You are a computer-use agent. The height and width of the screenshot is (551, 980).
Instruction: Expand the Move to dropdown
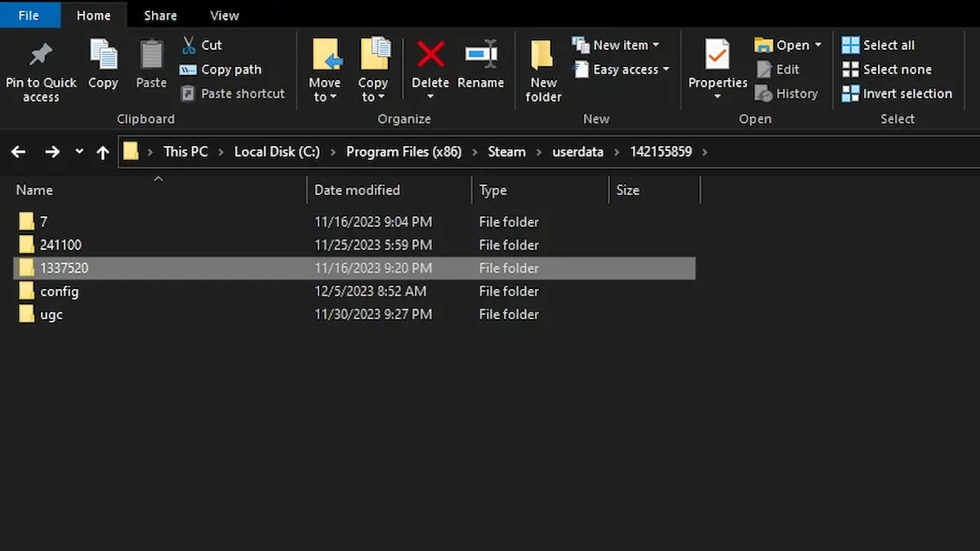(x=324, y=97)
